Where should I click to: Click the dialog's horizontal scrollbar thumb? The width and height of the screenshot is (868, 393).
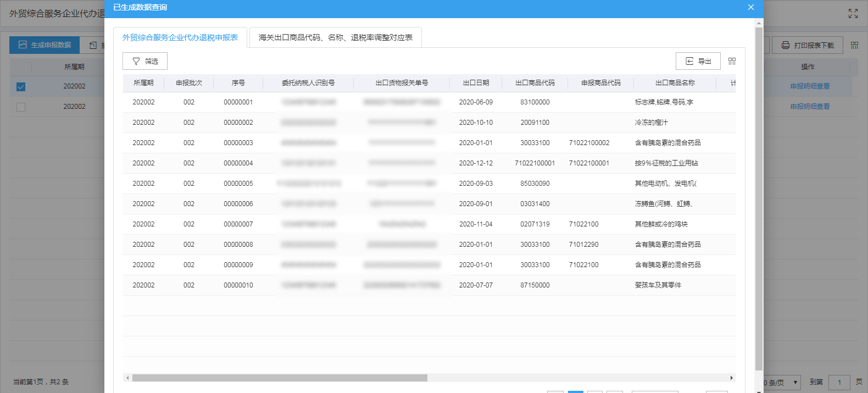[280, 378]
